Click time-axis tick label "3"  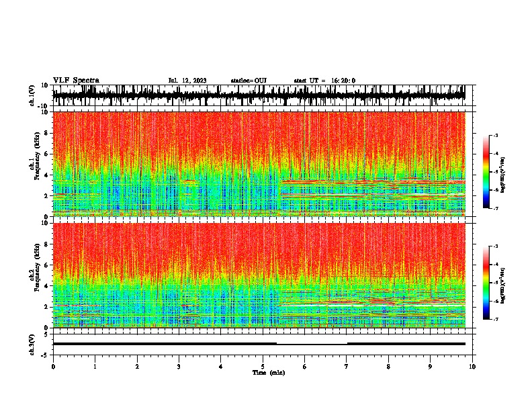click(x=179, y=367)
